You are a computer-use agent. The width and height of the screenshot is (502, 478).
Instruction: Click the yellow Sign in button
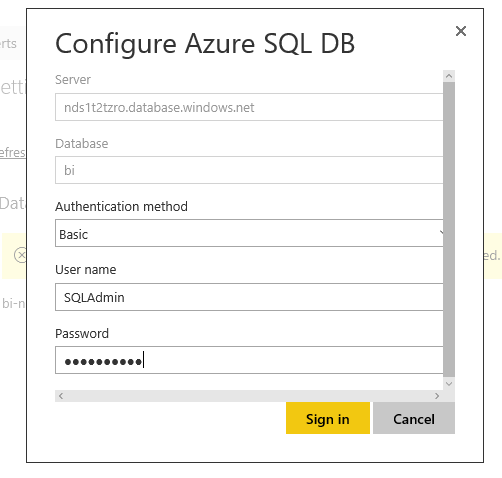[x=328, y=418]
